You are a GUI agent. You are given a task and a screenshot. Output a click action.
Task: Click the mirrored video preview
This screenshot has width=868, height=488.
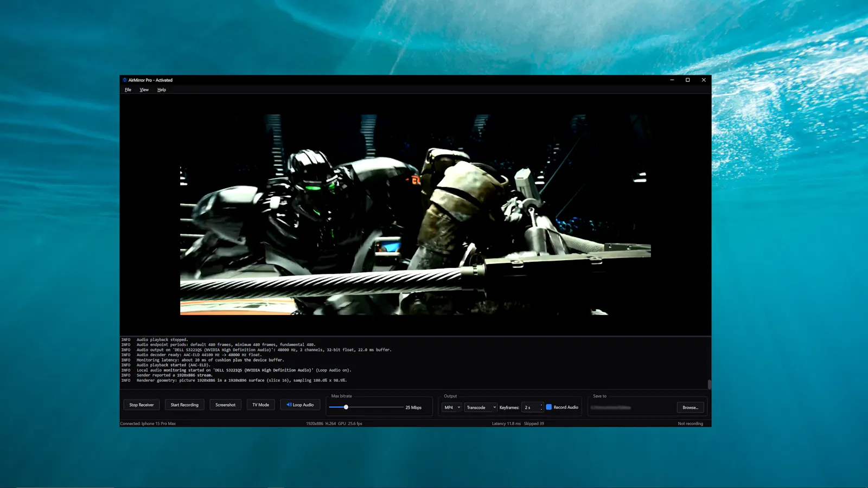[x=416, y=214]
